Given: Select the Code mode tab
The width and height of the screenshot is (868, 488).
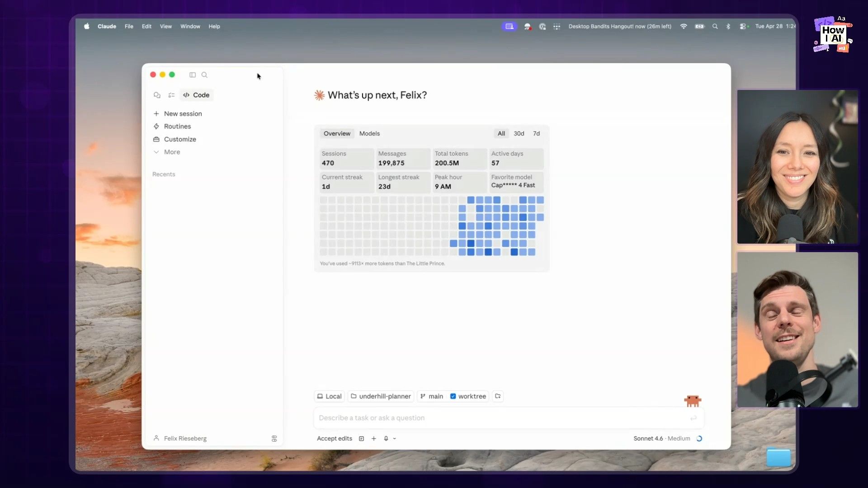Looking at the screenshot, I should click(197, 95).
